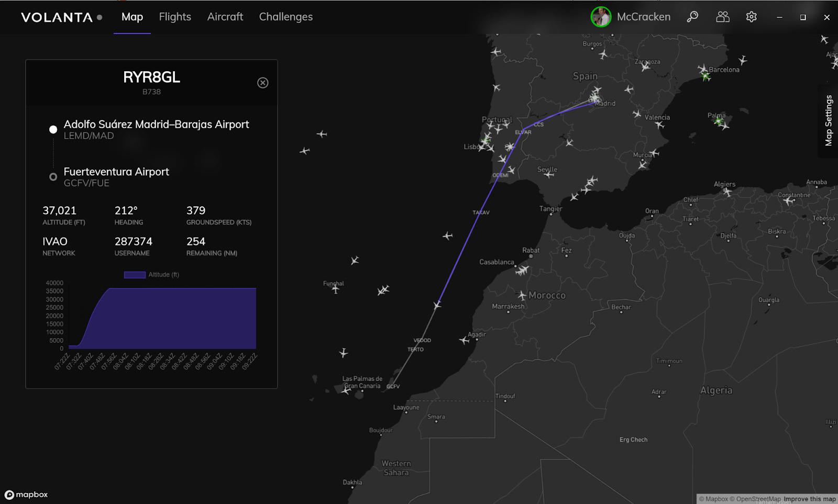This screenshot has width=838, height=504.
Task: Click the B738 aircraft type text
Action: (x=151, y=92)
